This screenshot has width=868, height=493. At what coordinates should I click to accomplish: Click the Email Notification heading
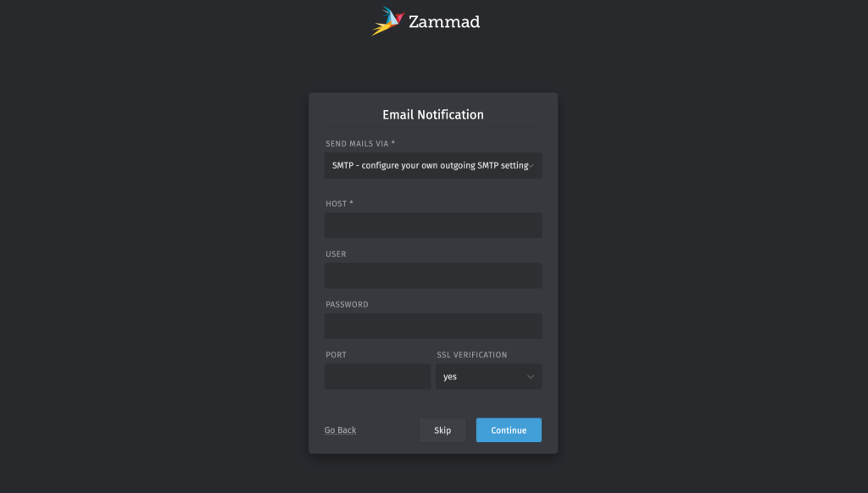tap(432, 114)
